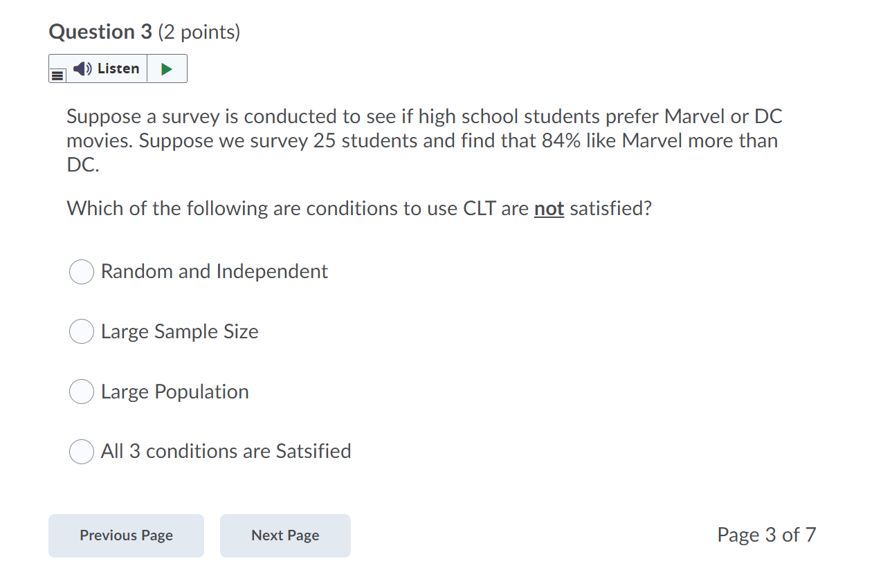This screenshot has height=588, width=883.
Task: Click the 'Question 3' heading
Action: [x=101, y=32]
